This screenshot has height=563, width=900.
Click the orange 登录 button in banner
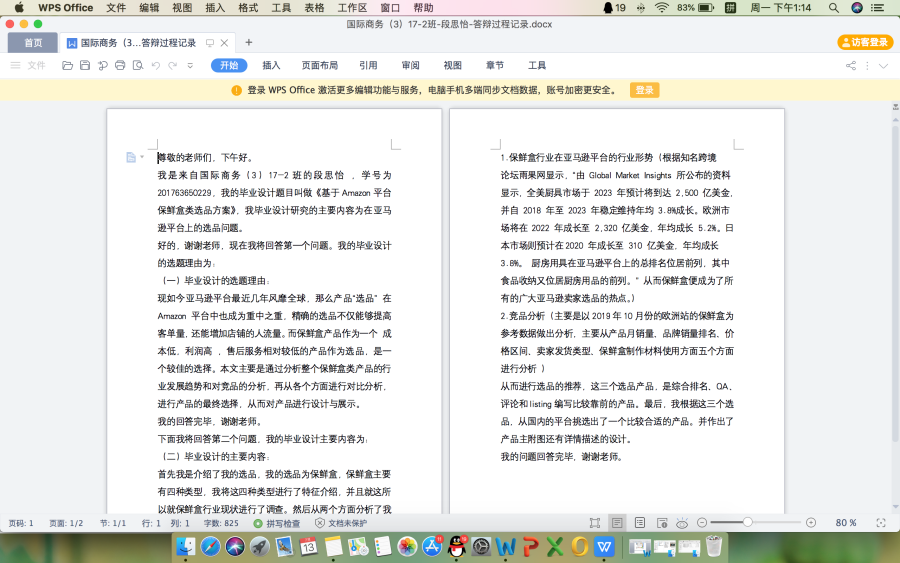644,90
